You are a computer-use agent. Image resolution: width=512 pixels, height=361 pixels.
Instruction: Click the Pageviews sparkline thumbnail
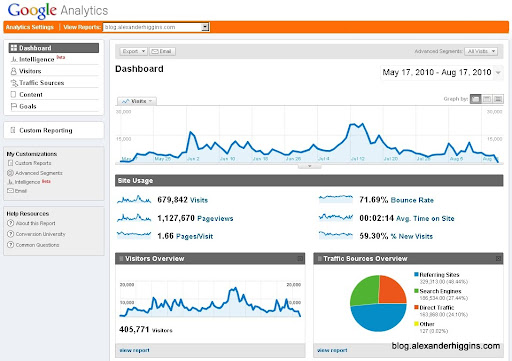coord(134,218)
